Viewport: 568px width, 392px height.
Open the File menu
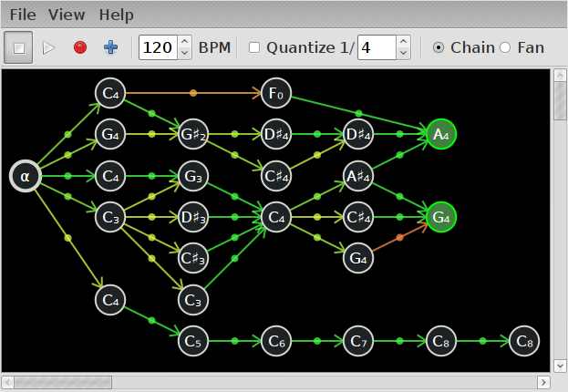[x=23, y=15]
